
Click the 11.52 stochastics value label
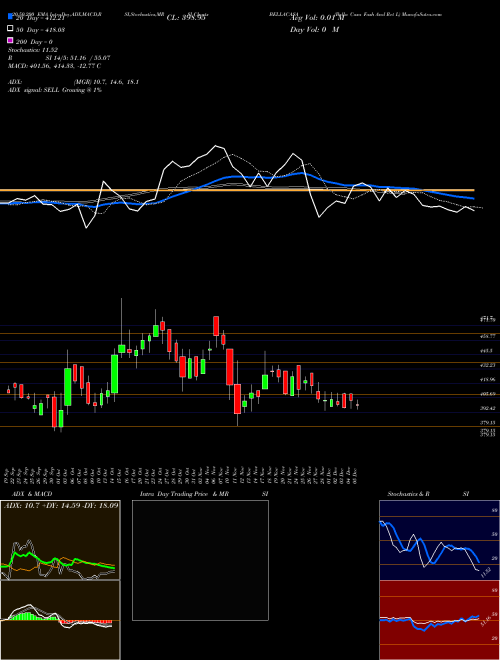pyautogui.click(x=486, y=573)
